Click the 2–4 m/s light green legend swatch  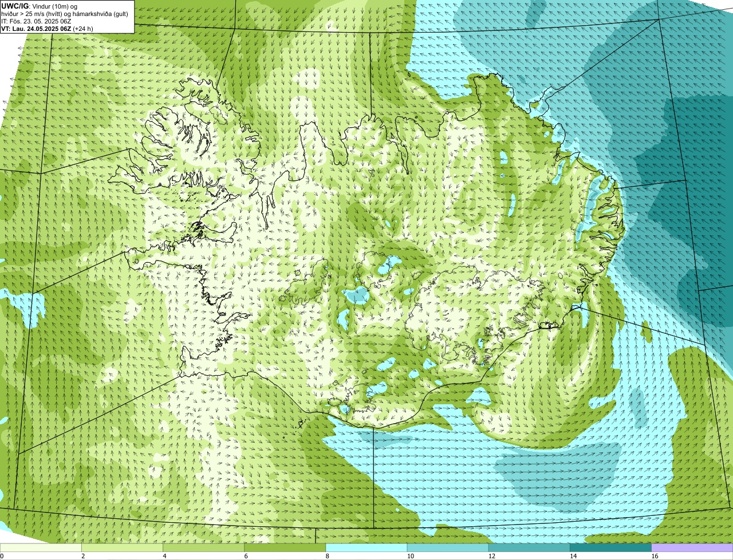(x=123, y=548)
